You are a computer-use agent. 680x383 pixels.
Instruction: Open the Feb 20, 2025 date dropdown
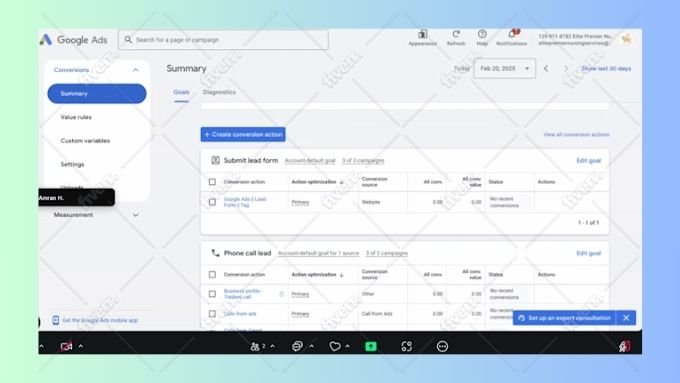pos(504,69)
